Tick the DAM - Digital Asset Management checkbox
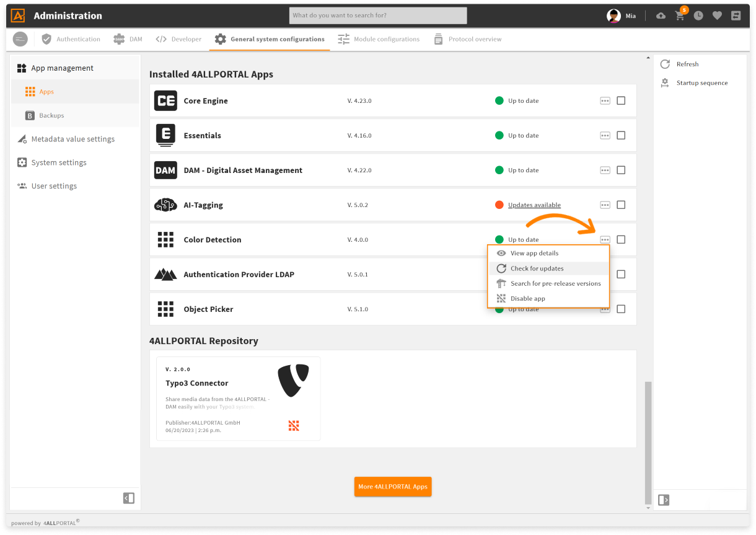This screenshot has width=756, height=535. (621, 170)
